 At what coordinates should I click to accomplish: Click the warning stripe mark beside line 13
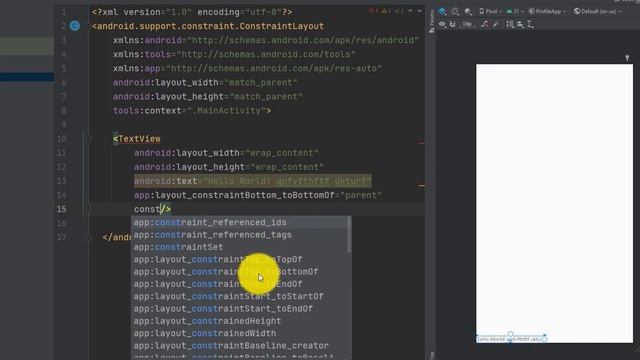click(421, 186)
